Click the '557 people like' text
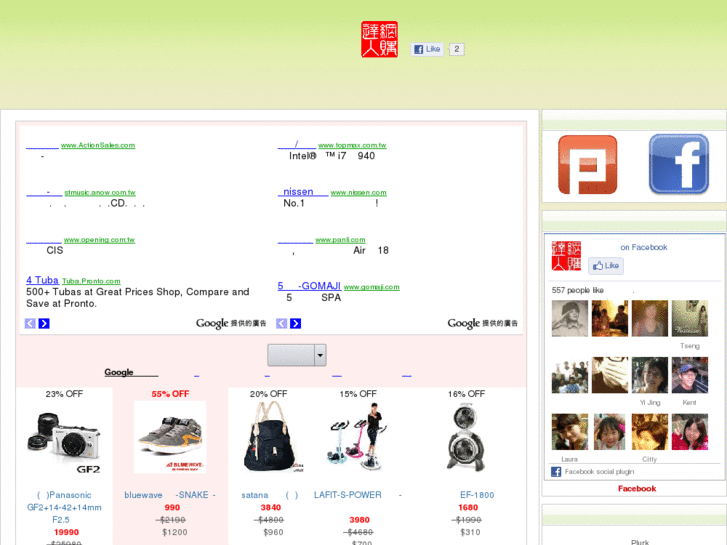 pos(578,290)
